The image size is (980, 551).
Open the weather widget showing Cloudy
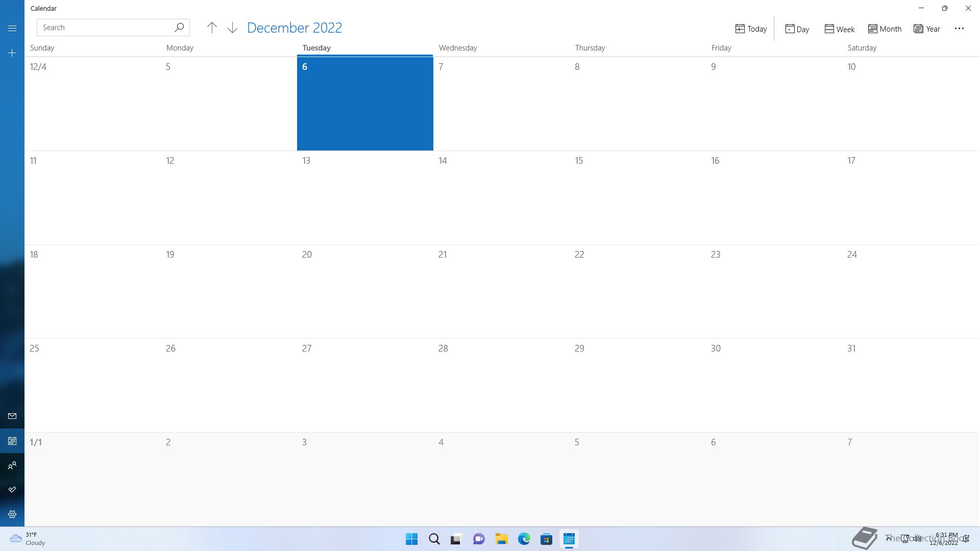28,539
